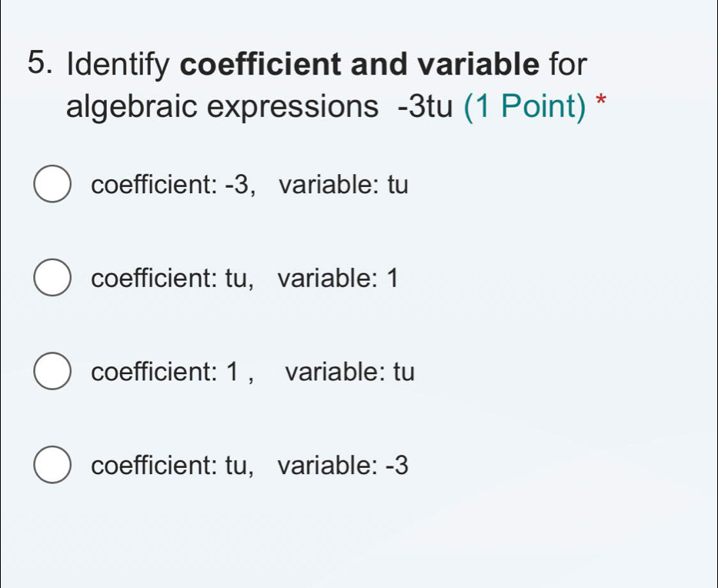The height and width of the screenshot is (588, 718).
Task: Select the "coefficient: -3, variable: tu" radio button
Action: coord(52,184)
